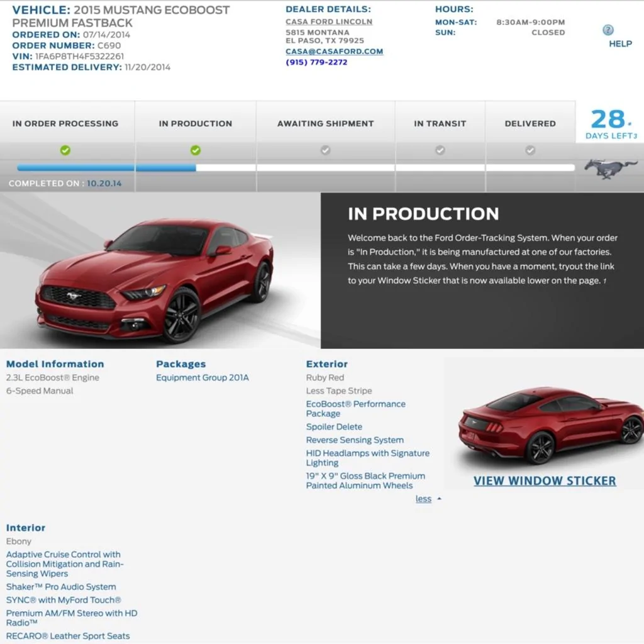Click the VIN 1FA6P8TH4F5322261 text

(x=79, y=56)
